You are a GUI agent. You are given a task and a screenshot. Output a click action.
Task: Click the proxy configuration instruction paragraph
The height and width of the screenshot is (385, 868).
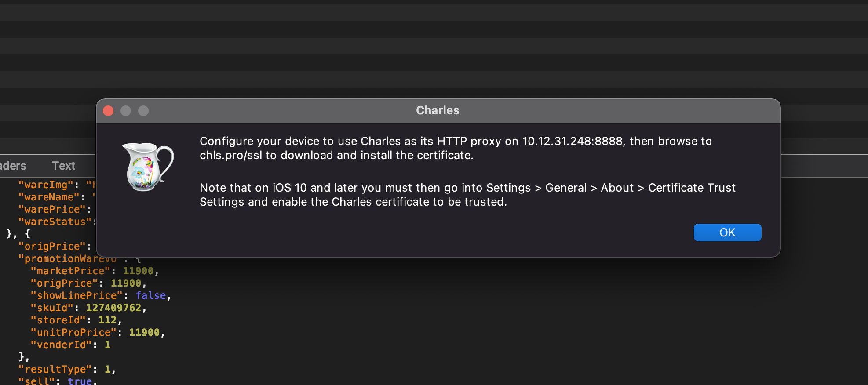click(456, 148)
